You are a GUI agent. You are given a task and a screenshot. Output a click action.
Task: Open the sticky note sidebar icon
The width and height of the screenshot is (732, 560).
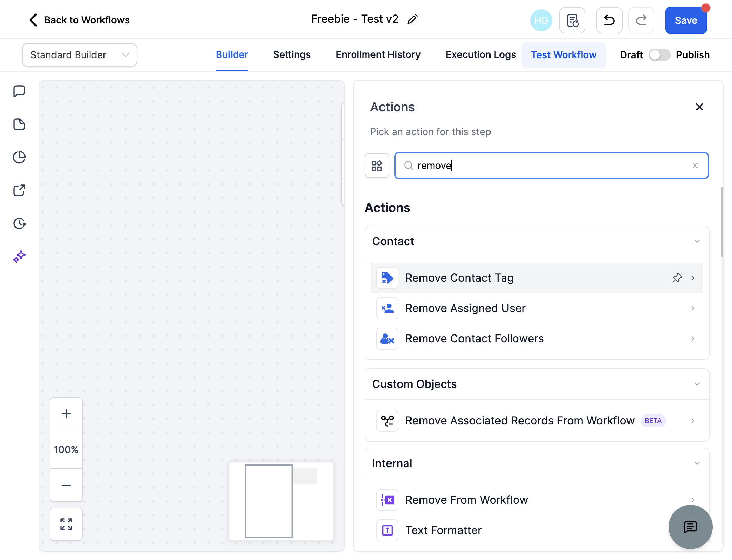pyautogui.click(x=19, y=124)
